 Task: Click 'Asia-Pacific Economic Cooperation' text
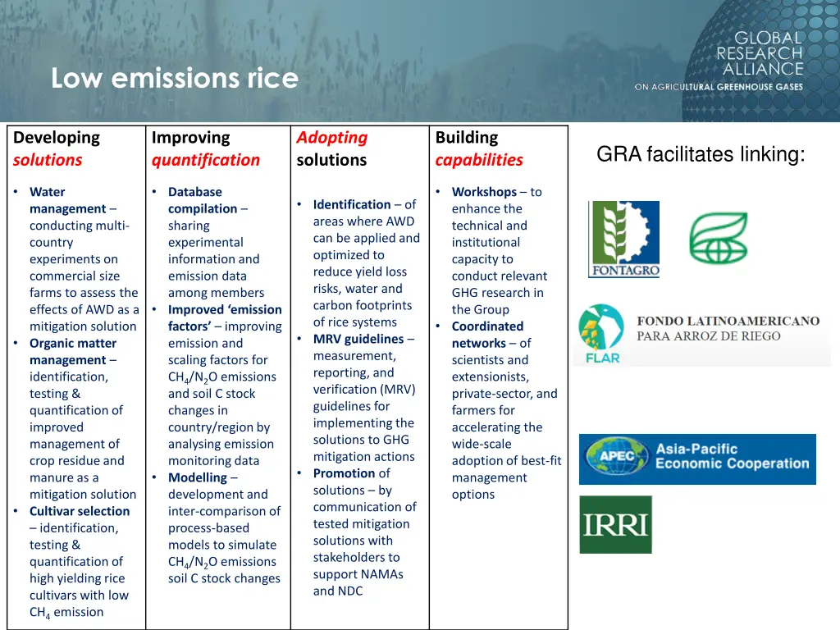(x=732, y=456)
